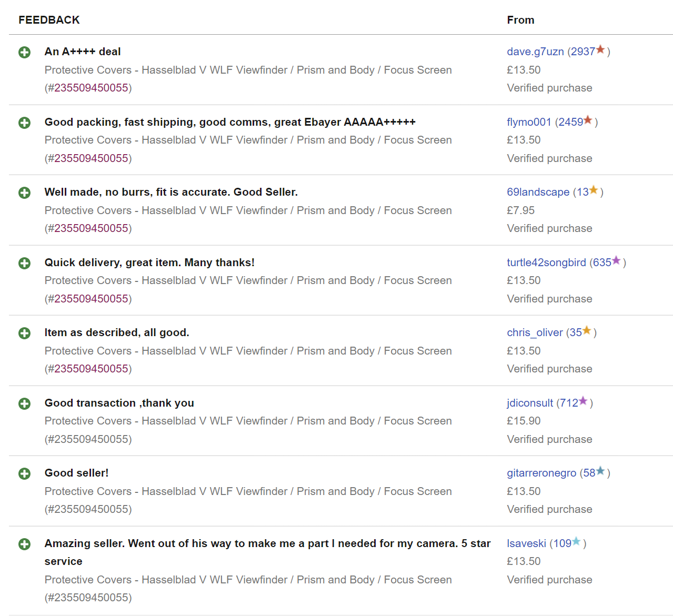Click £15.90 price under jdiconsult
This screenshot has width=673, height=616.
tap(524, 421)
